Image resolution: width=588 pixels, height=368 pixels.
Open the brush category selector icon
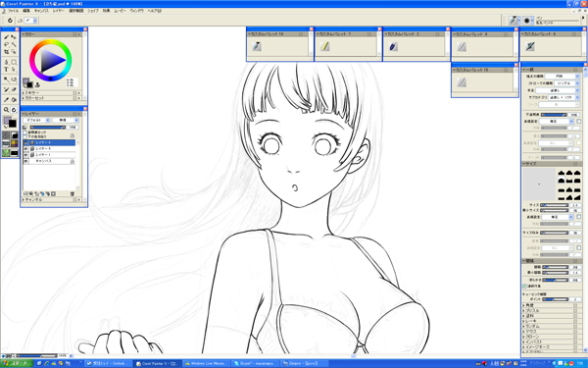click(513, 21)
